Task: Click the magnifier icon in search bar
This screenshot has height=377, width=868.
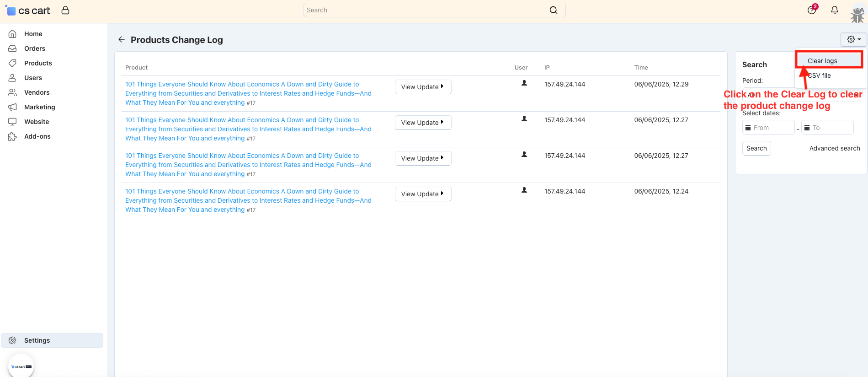Action: (553, 10)
